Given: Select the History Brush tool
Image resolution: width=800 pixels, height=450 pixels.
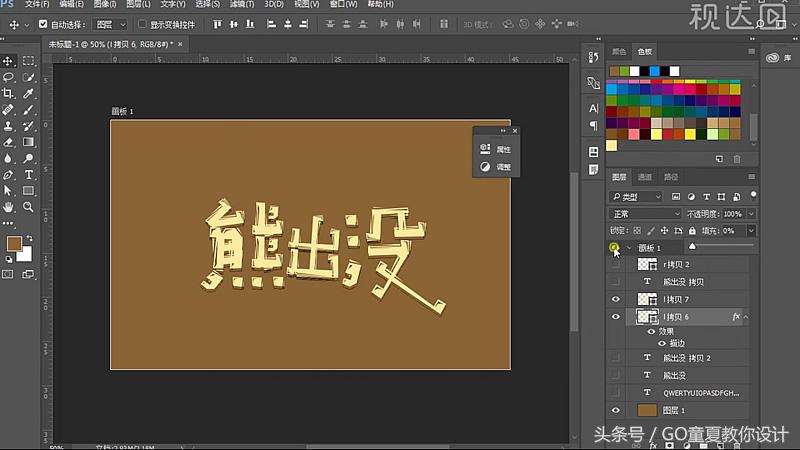Looking at the screenshot, I should pos(29,126).
